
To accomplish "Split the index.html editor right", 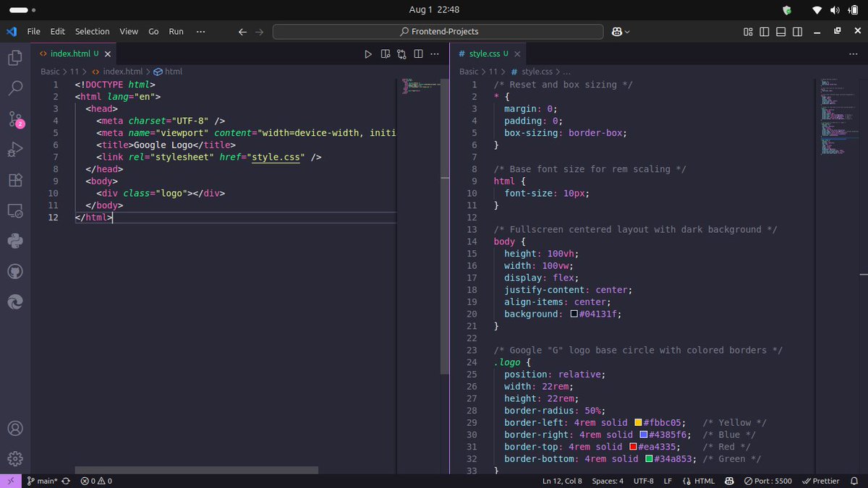I will [418, 53].
